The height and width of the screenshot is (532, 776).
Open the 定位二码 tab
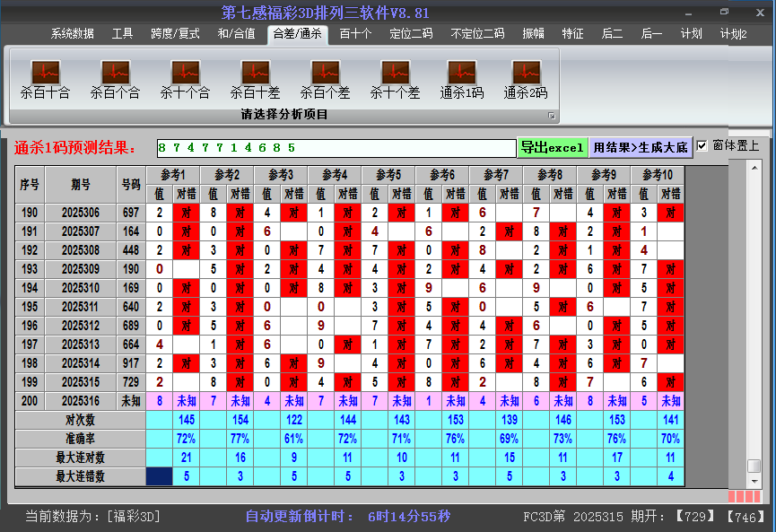coord(411,34)
